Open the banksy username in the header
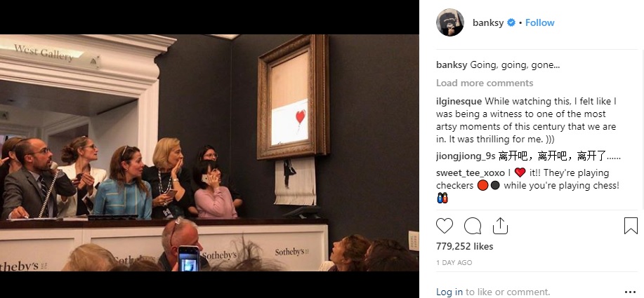This screenshot has width=644, height=298. point(488,23)
